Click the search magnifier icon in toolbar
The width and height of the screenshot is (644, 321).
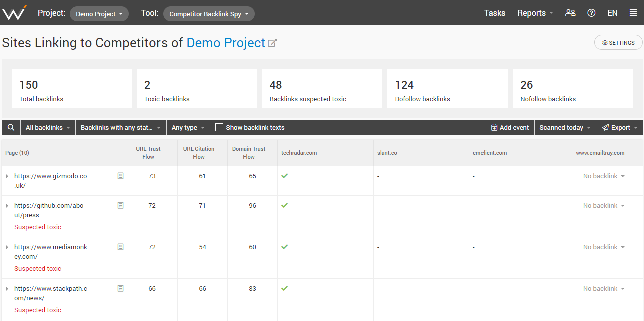[11, 128]
